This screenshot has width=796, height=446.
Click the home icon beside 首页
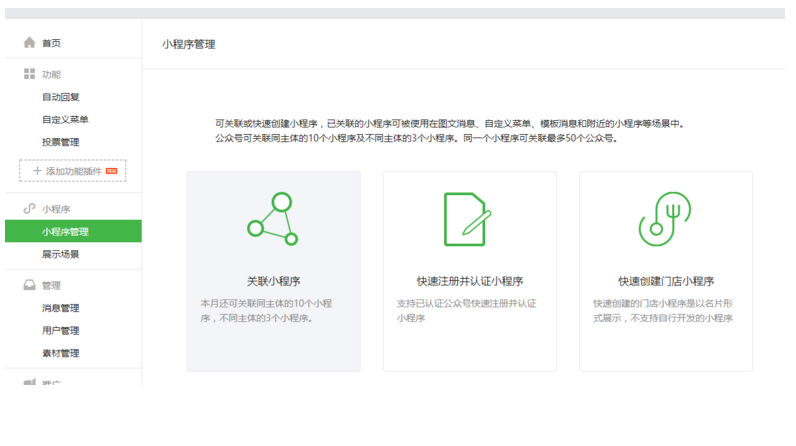click(x=30, y=43)
